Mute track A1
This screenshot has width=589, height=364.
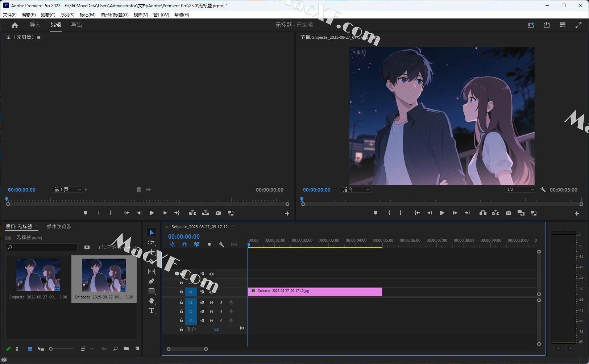(x=211, y=302)
